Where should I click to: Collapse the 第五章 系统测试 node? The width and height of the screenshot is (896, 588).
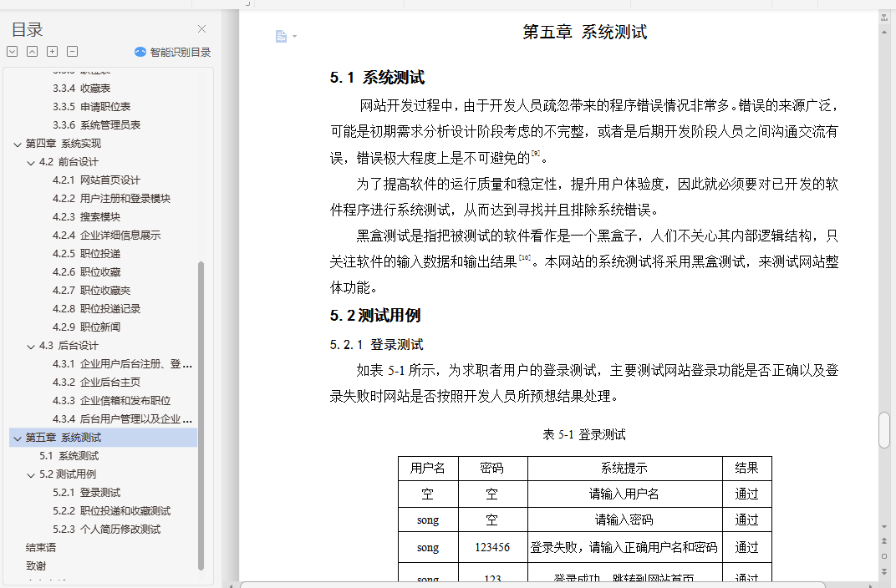pos(18,438)
